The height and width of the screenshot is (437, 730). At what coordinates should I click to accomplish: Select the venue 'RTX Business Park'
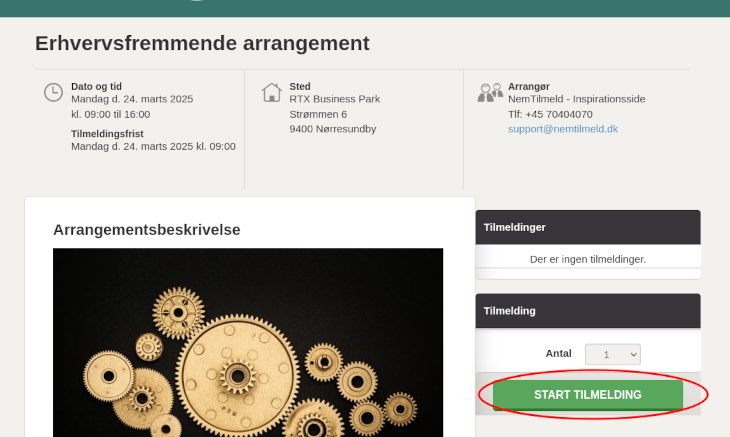point(335,99)
